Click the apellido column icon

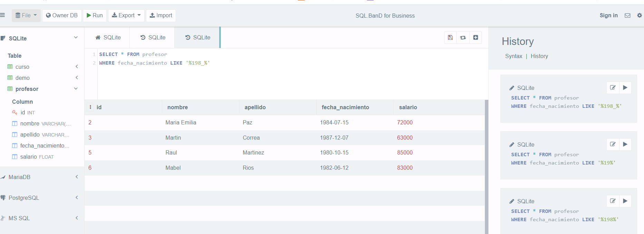[14, 134]
